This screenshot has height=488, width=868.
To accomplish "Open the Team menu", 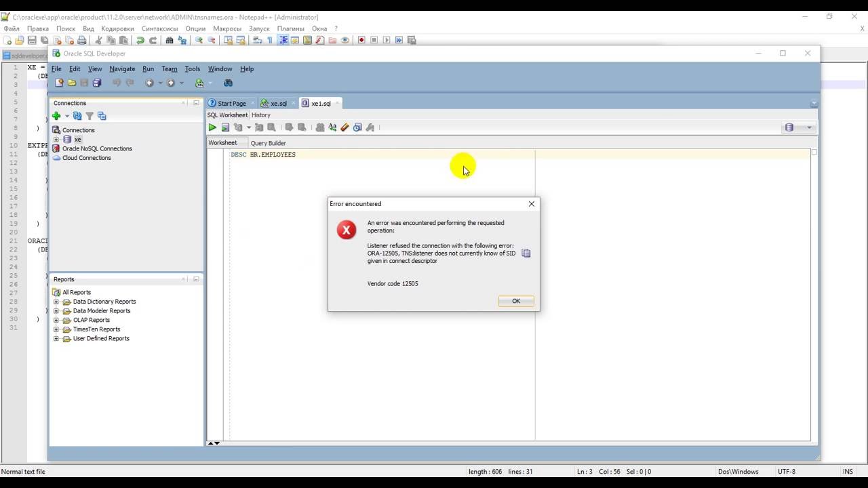I will [170, 68].
